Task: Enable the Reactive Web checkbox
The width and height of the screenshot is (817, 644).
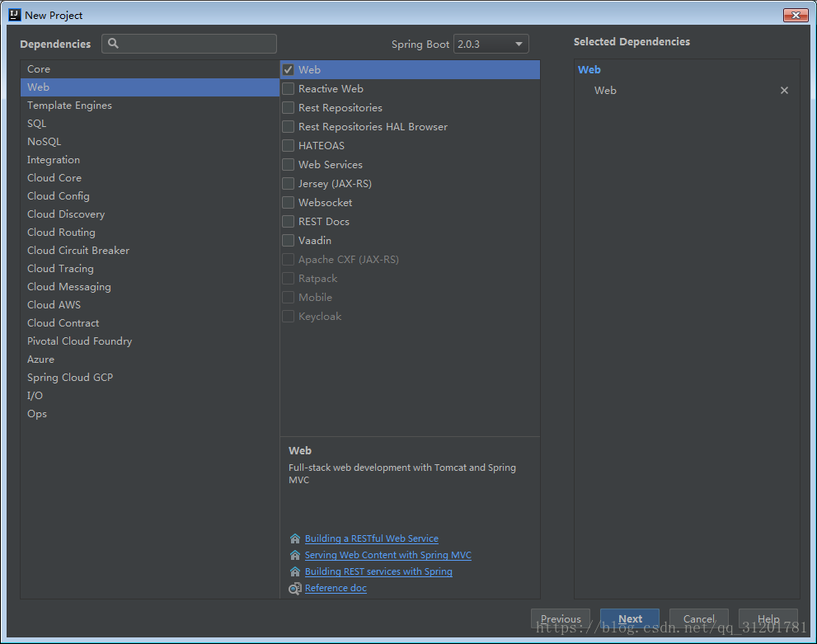Action: pyautogui.click(x=289, y=88)
